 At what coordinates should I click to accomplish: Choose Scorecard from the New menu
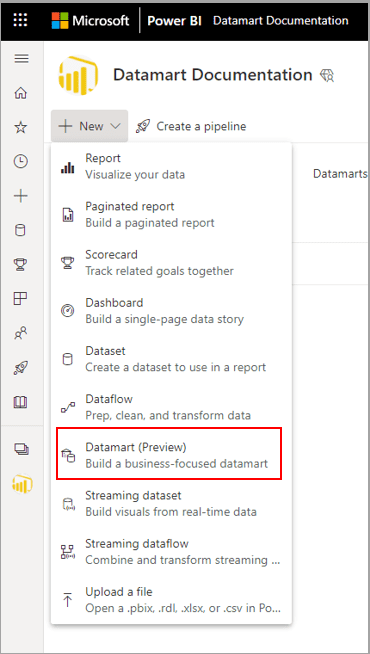point(171,263)
